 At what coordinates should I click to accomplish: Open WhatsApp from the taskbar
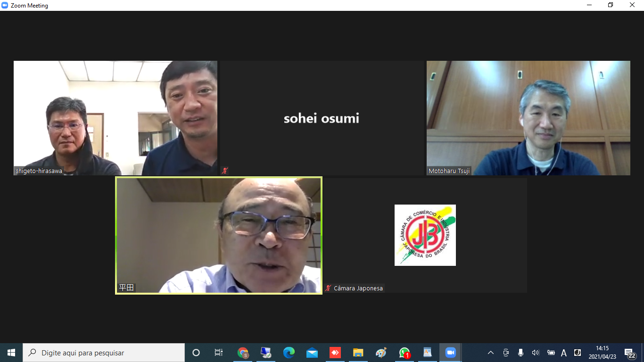404,353
